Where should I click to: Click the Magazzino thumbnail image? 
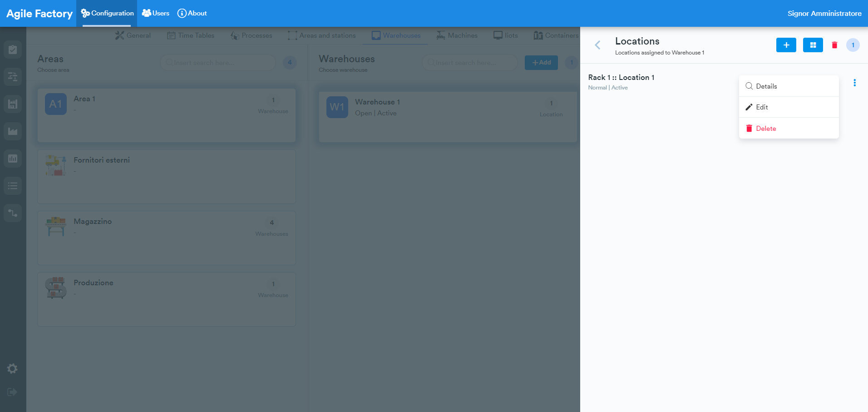coord(56,226)
